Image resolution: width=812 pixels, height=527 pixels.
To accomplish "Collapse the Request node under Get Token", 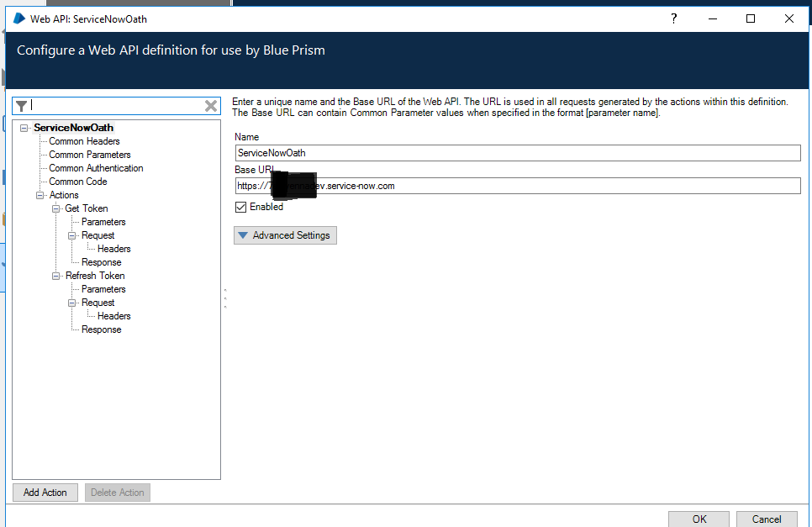I will coord(72,235).
